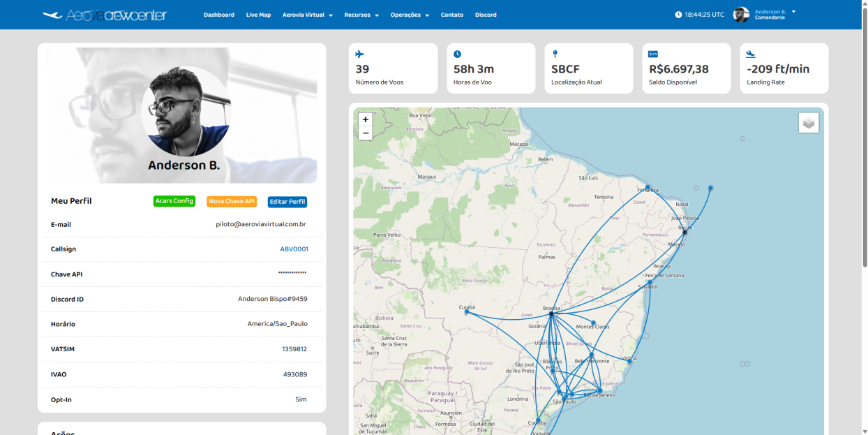Click the Rio de Janeiro airport marker
The width and height of the screenshot is (868, 435).
coord(599,391)
